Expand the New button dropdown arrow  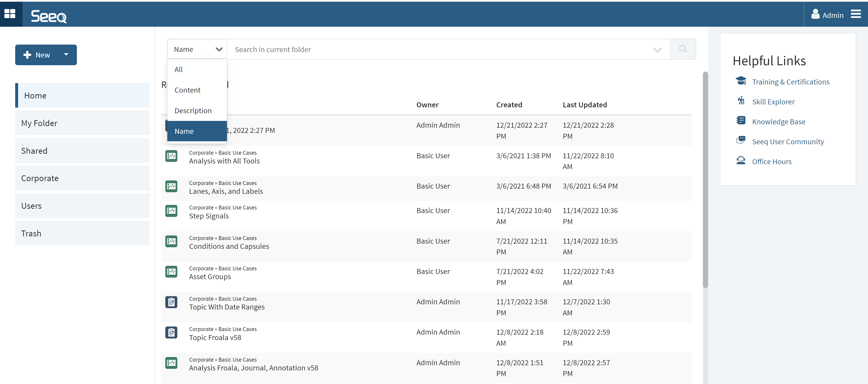coord(66,55)
